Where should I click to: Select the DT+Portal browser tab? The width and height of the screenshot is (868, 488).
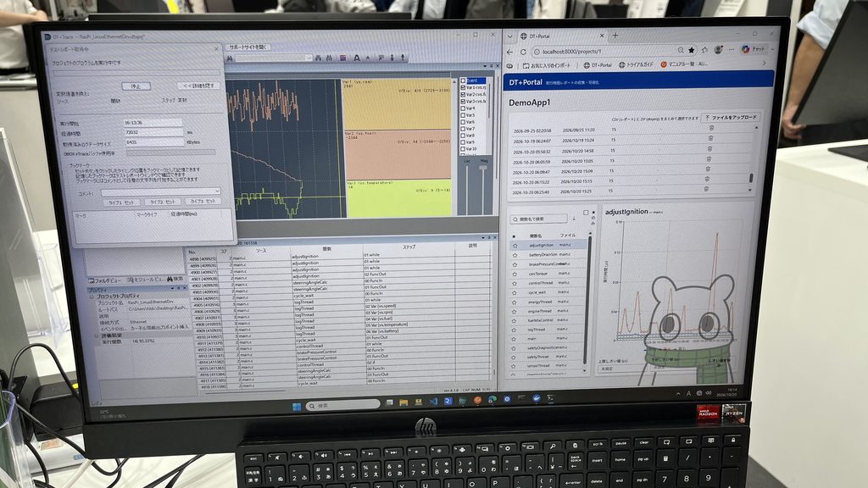click(561, 36)
